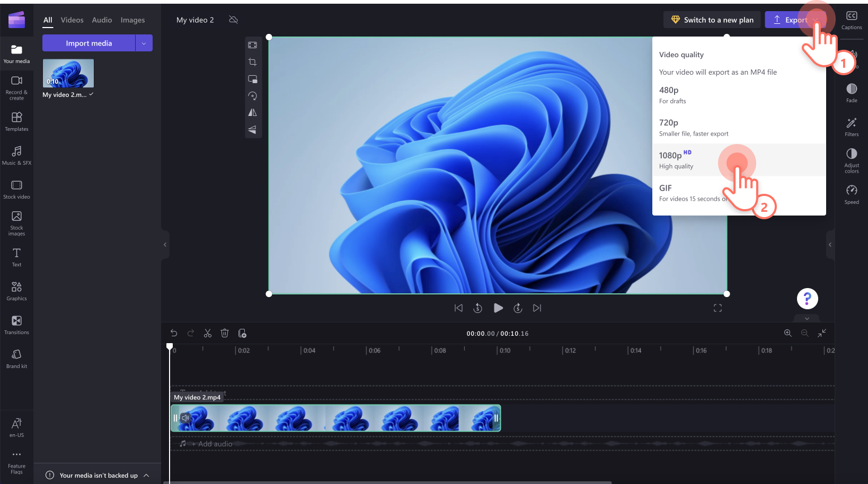The width and height of the screenshot is (868, 484).
Task: Click Add audio on timeline
Action: (x=211, y=444)
